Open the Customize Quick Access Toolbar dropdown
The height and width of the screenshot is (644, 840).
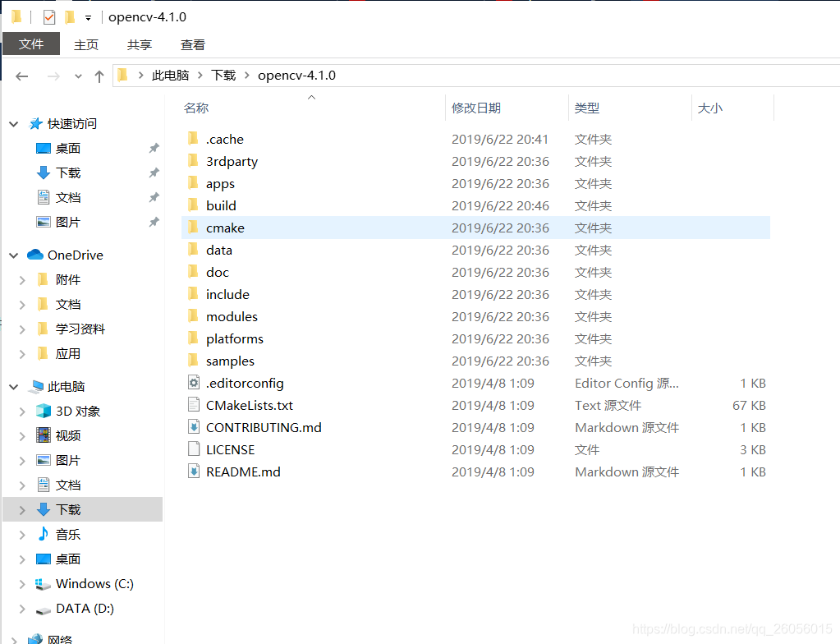(x=88, y=18)
